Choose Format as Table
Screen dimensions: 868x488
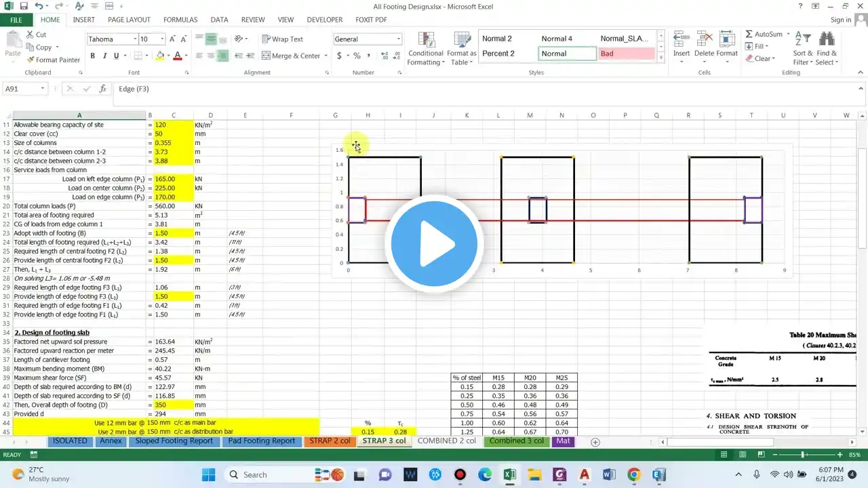(462, 49)
